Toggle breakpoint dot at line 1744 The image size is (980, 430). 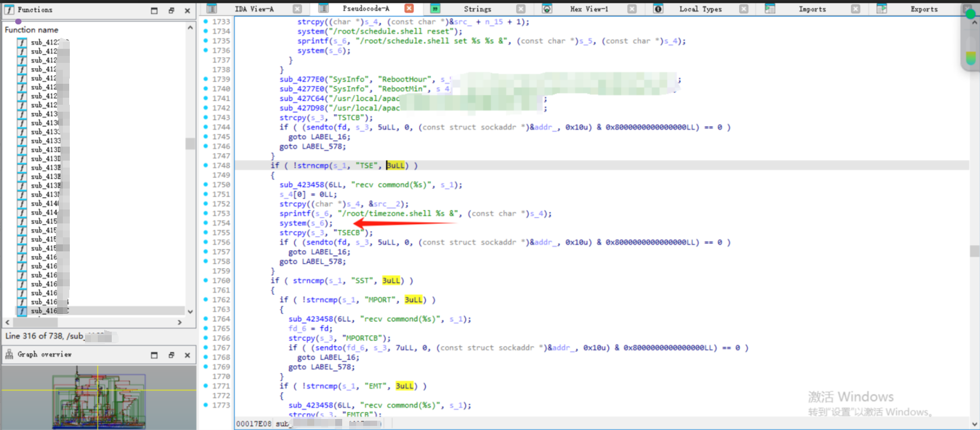(x=205, y=127)
